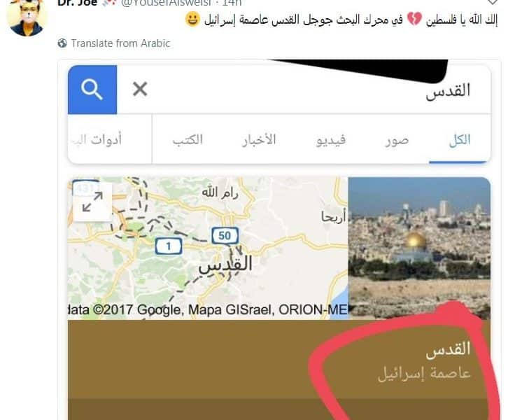Screen dimensions: 508x420
Task: Switch to the فيديو (Videos) tab
Action: pos(331,141)
